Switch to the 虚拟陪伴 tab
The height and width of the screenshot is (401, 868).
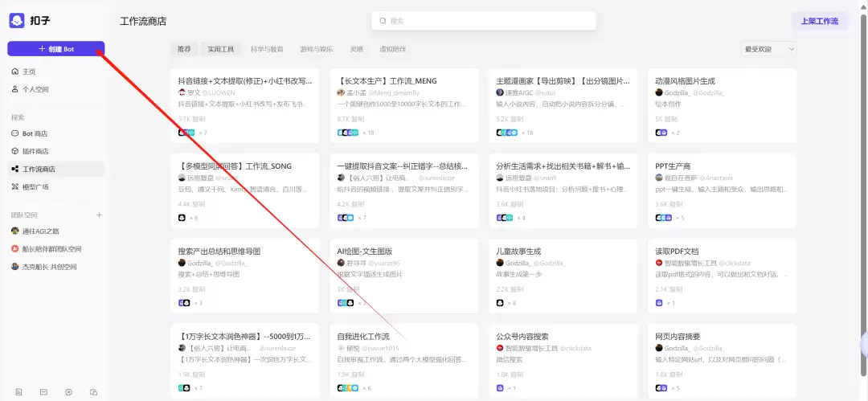point(392,49)
